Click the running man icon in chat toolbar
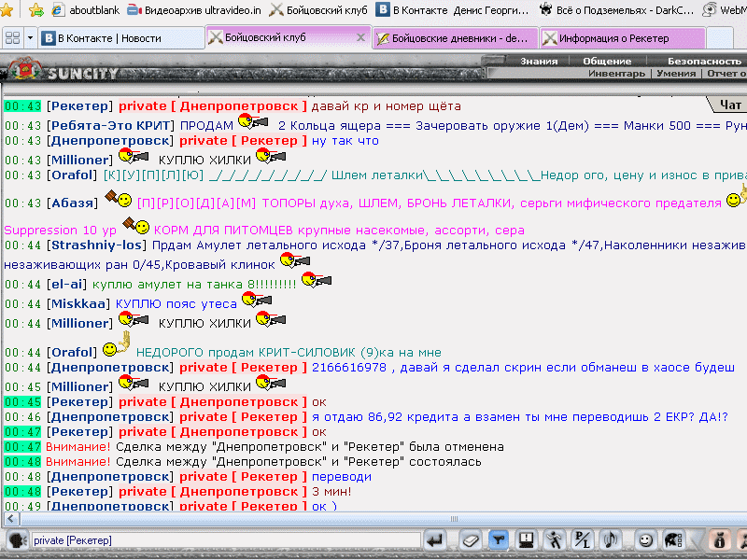This screenshot has width=747, height=560. 554,540
